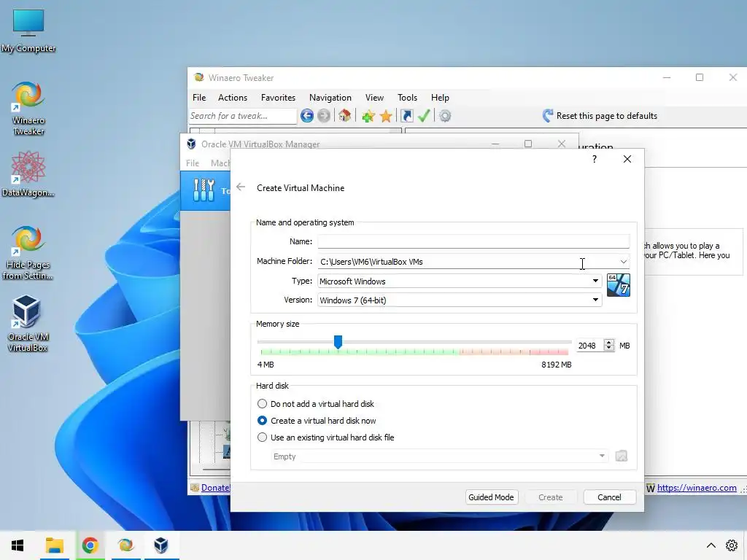Screen dimensions: 747x560
Task: Open the Help menu in Winaero Tweaker
Action: (440, 98)
